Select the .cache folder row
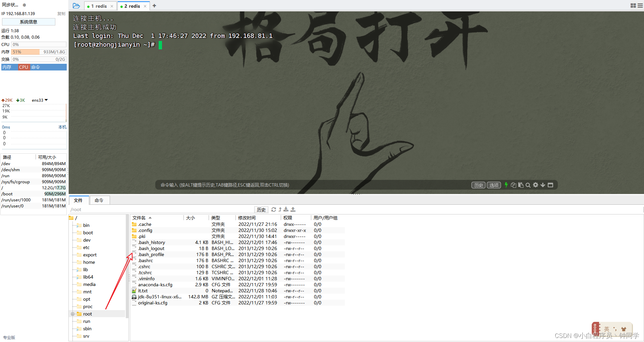Image resolution: width=644 pixels, height=342 pixels. [x=238, y=224]
